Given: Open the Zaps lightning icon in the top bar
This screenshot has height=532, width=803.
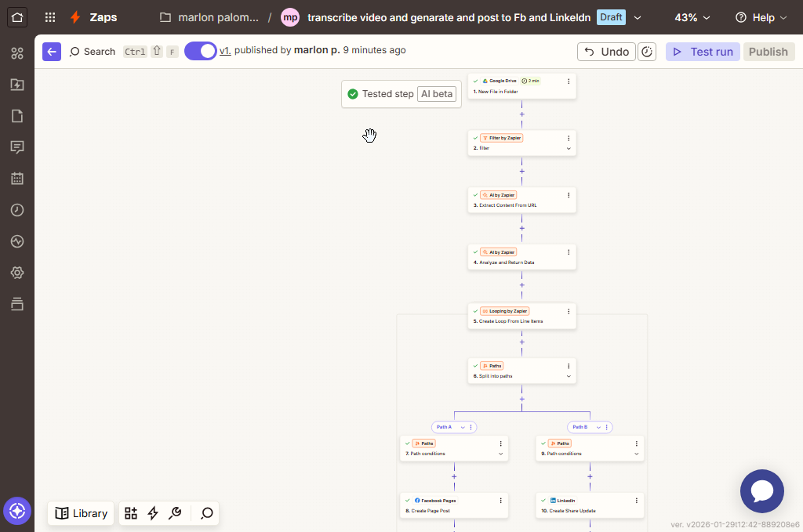Looking at the screenshot, I should tap(75, 17).
